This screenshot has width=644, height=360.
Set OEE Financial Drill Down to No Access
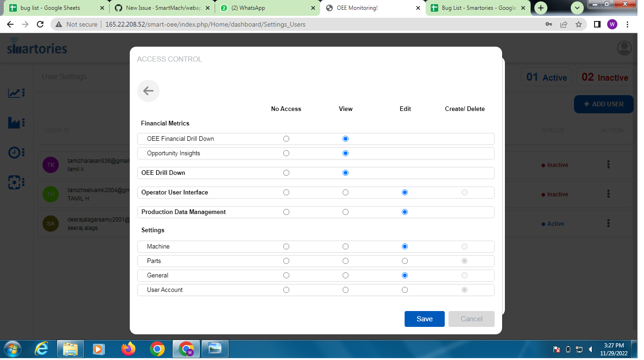tap(286, 138)
